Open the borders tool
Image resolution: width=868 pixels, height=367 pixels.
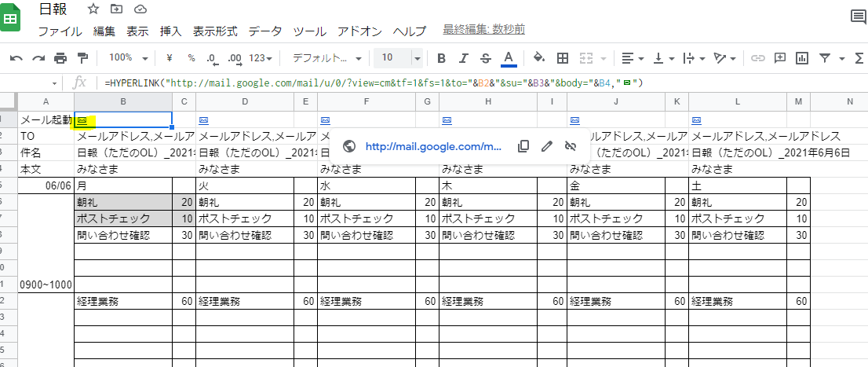coord(563,57)
